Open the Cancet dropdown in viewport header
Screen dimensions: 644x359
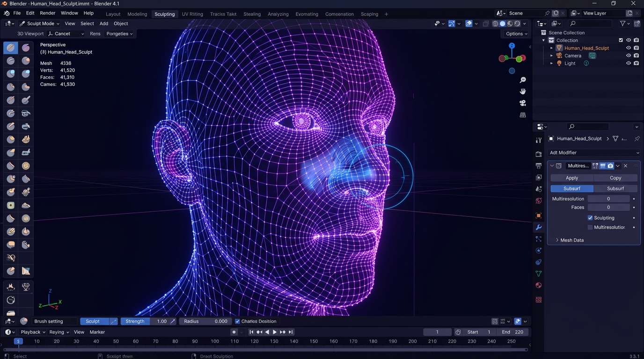pos(66,34)
